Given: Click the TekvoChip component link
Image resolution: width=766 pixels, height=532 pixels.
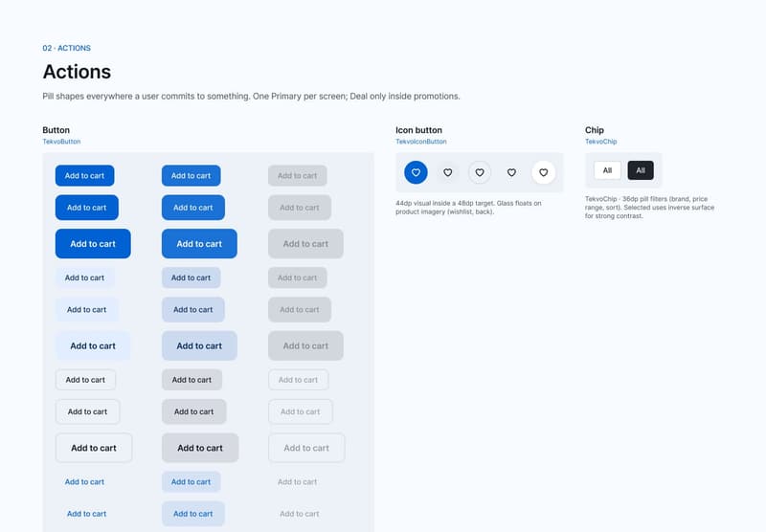Looking at the screenshot, I should 601,142.
